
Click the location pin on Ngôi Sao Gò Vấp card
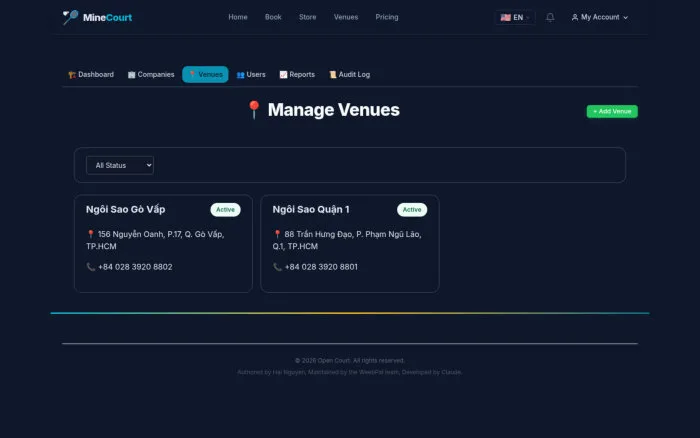click(91, 234)
